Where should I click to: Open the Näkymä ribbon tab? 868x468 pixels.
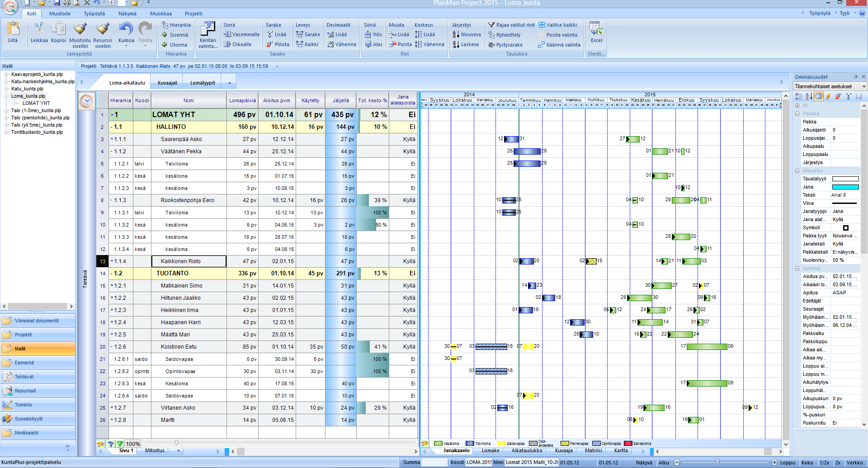(127, 14)
